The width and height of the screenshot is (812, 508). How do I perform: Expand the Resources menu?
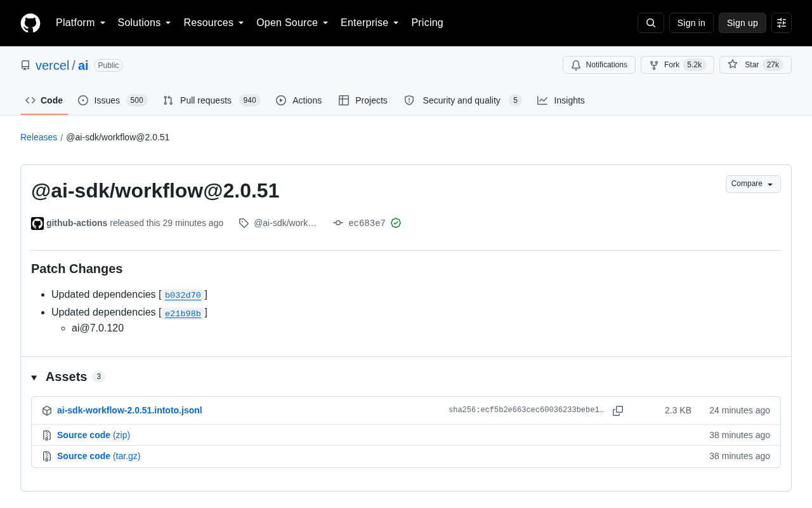point(214,23)
